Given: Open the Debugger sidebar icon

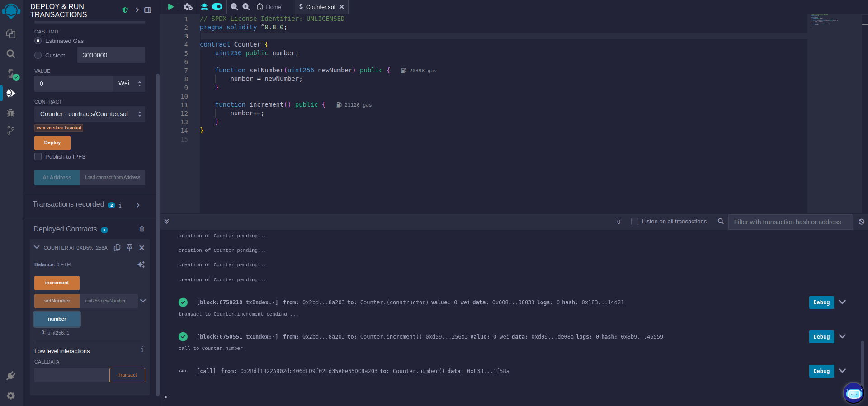Looking at the screenshot, I should pyautogui.click(x=11, y=113).
